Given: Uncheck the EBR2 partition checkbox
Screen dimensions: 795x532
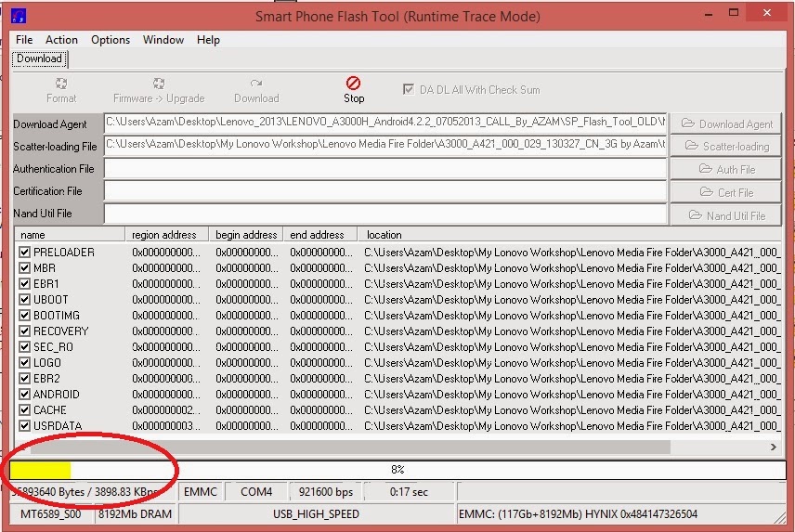Looking at the screenshot, I should click(x=24, y=379).
